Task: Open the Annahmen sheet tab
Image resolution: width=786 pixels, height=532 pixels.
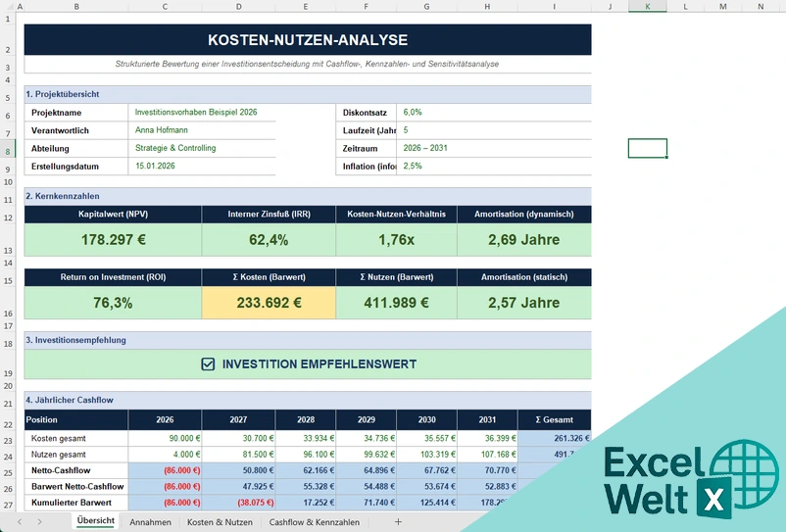Action: [x=150, y=522]
